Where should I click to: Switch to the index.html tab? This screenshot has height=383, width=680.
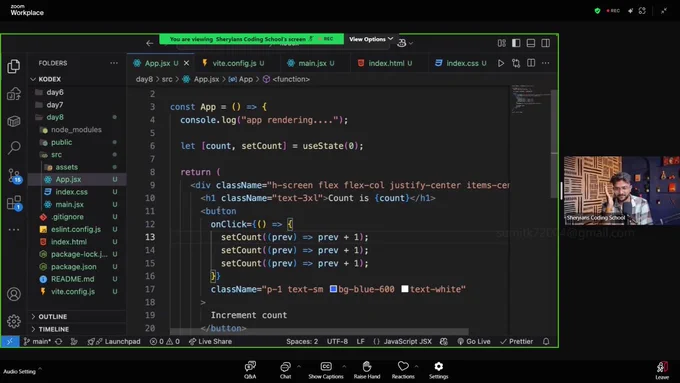386,63
